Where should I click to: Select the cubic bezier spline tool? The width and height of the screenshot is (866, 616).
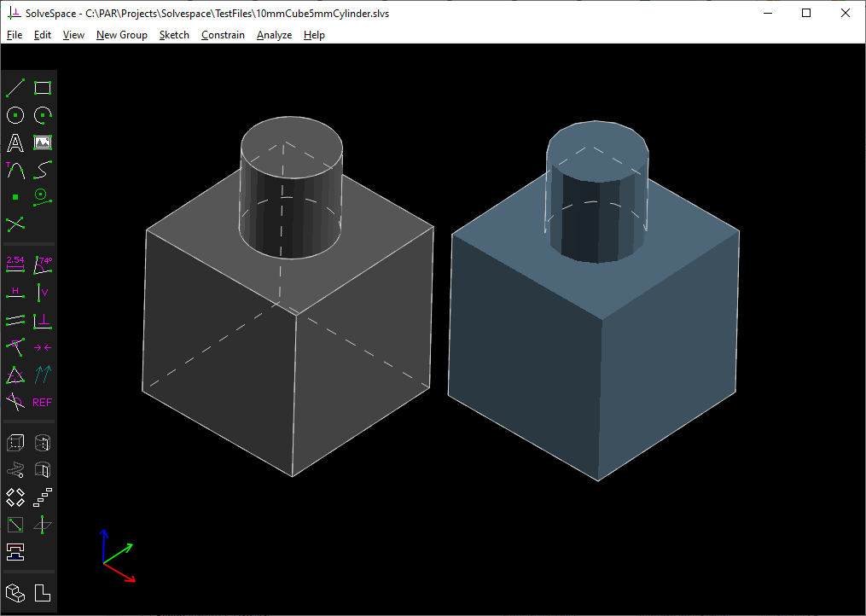pos(43,170)
